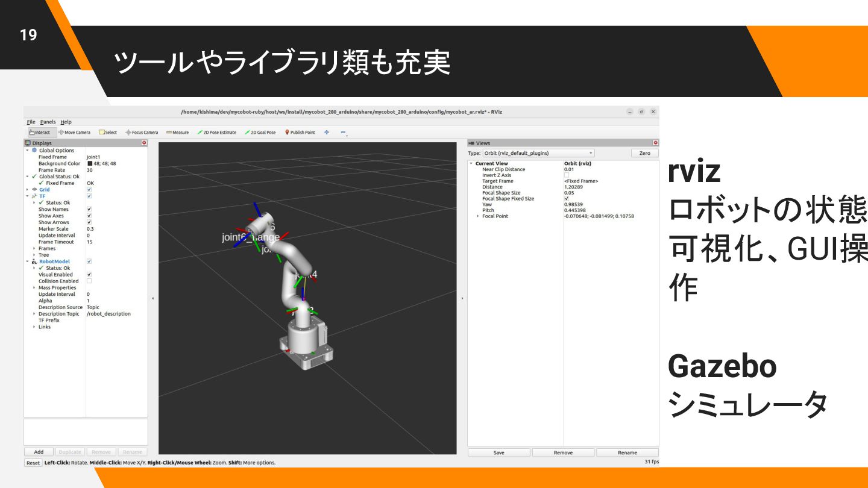This screenshot has width=868, height=488.
Task: Click the Distance value 1.20289
Action: tap(573, 187)
